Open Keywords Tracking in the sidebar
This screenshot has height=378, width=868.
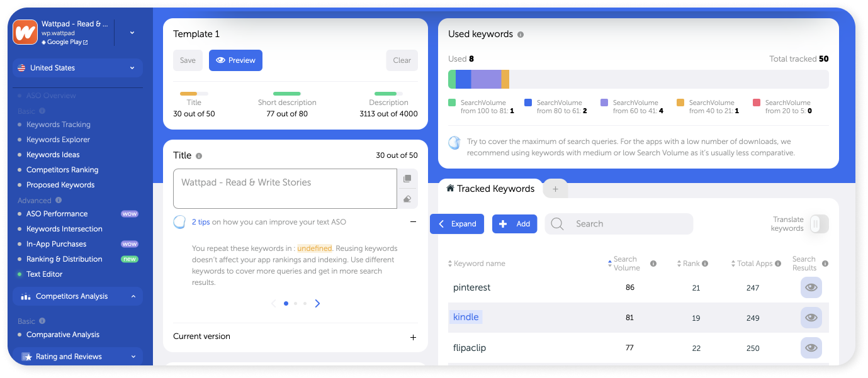pos(59,125)
